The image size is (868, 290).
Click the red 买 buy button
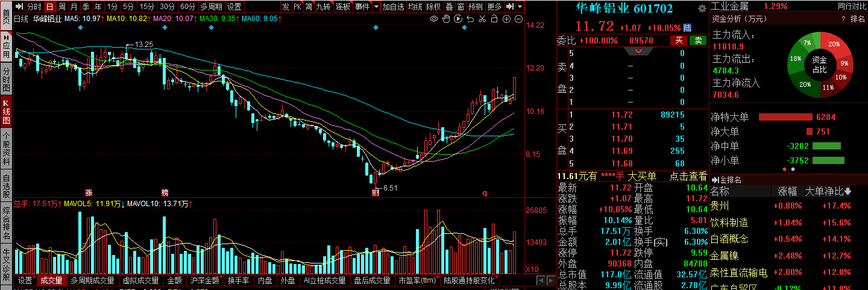click(679, 40)
